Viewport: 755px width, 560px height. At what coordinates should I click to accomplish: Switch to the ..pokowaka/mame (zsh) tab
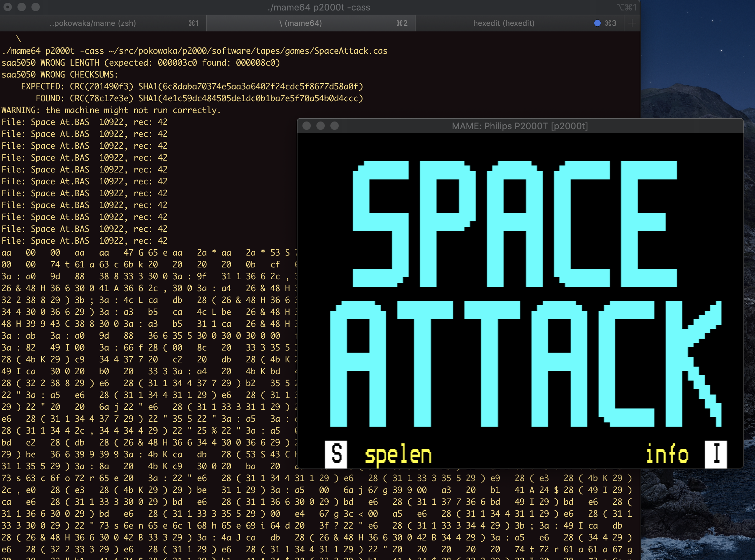(93, 23)
